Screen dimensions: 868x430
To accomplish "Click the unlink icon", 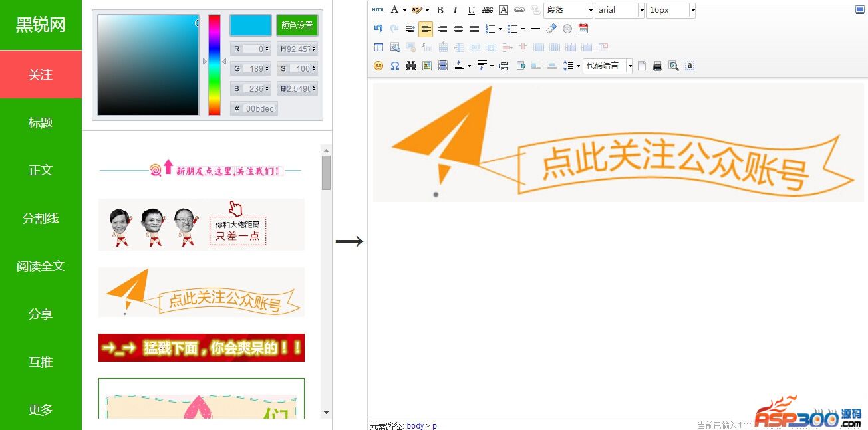I will (535, 10).
